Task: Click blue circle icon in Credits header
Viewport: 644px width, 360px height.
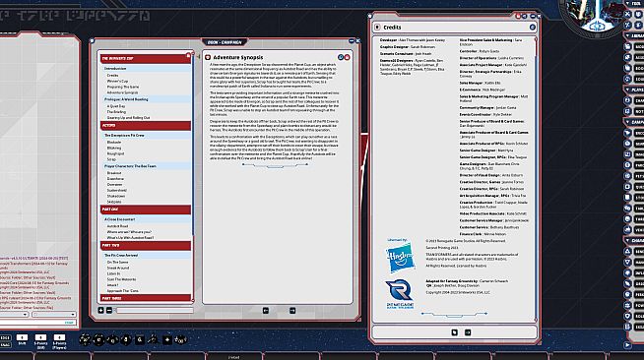Action: coord(533,28)
